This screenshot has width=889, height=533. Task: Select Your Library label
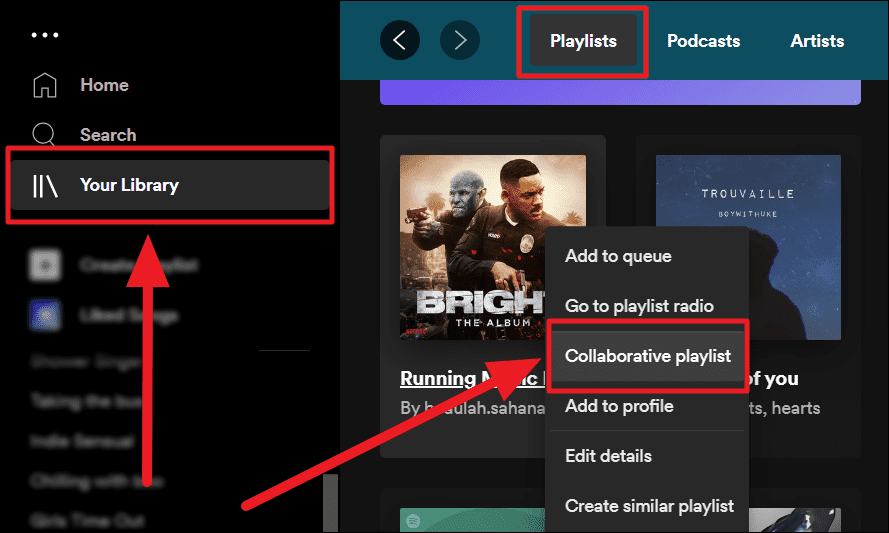click(x=129, y=185)
